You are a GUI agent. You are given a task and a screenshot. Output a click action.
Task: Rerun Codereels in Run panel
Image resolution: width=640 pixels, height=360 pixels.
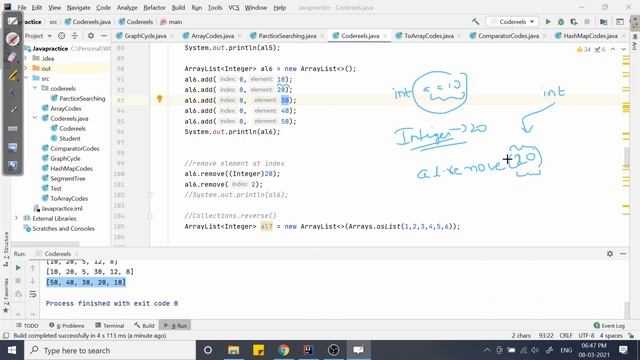(x=18, y=268)
